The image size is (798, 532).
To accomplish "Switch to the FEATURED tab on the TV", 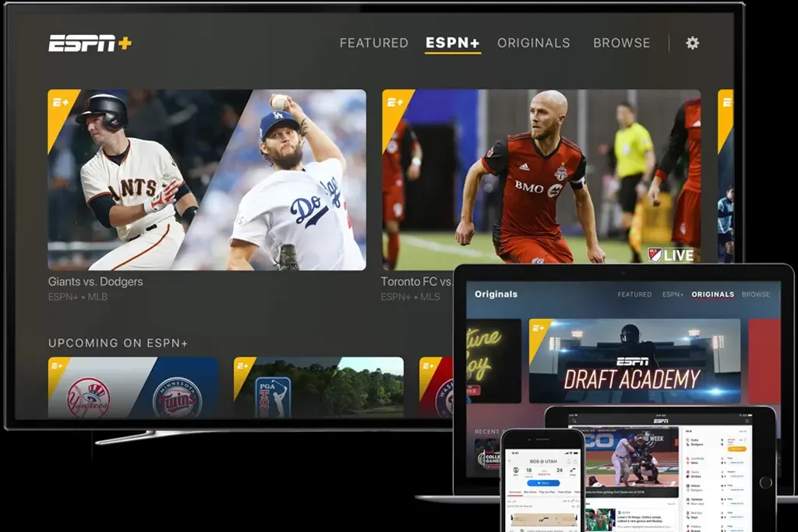I will point(373,43).
